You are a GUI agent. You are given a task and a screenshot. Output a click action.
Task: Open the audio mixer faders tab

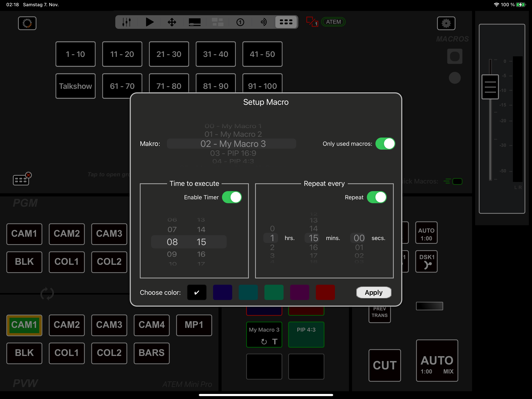[127, 22]
